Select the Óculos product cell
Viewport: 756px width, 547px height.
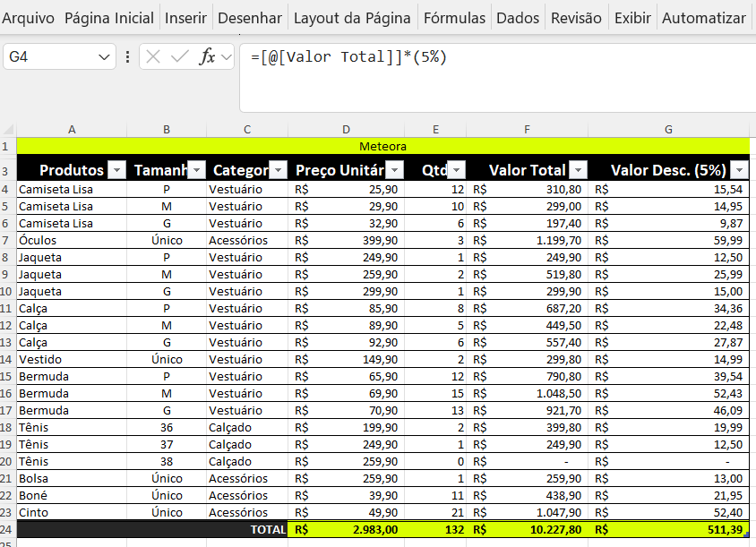tap(72, 241)
